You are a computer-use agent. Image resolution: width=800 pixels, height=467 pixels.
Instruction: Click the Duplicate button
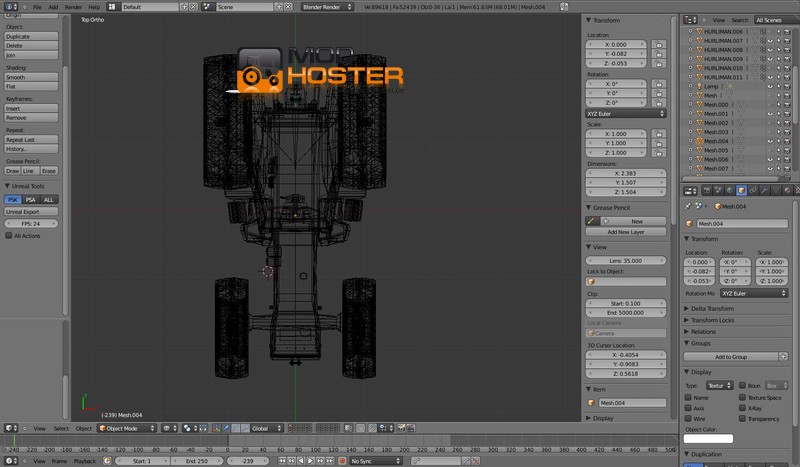31,36
